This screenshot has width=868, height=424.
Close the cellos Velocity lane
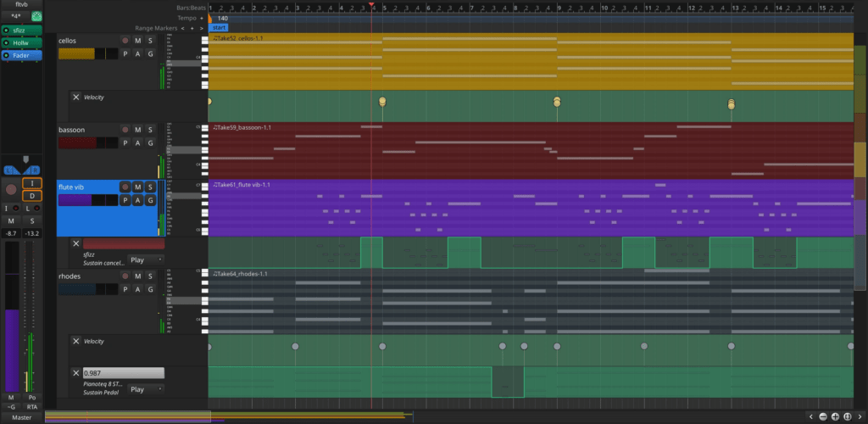tap(75, 97)
